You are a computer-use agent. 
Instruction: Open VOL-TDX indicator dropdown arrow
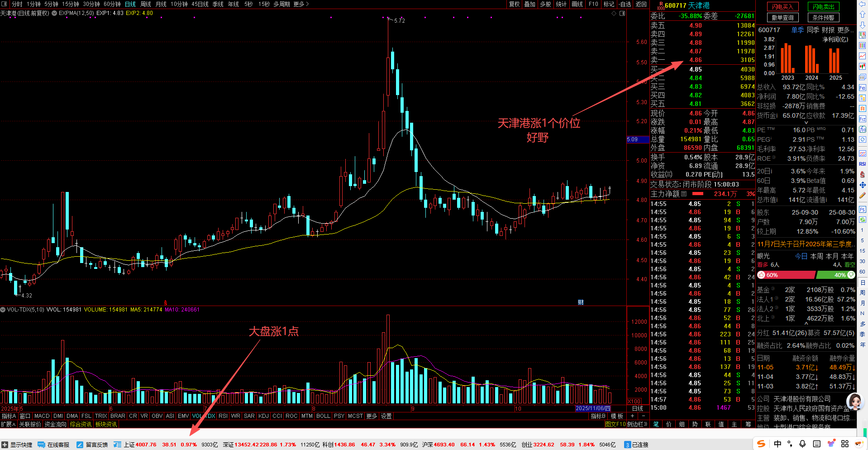[x=3, y=310]
